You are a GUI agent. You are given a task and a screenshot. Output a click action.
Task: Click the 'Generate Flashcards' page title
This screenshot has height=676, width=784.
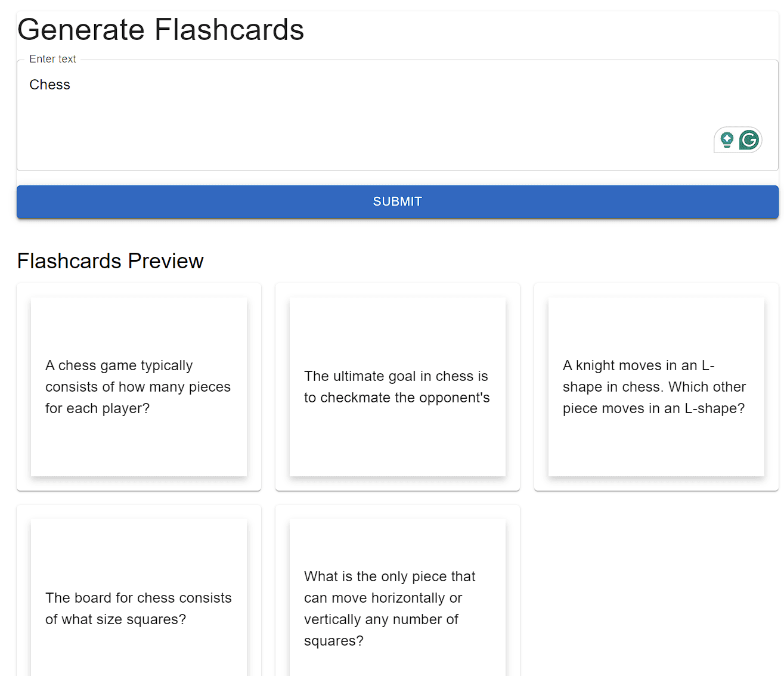(x=160, y=29)
